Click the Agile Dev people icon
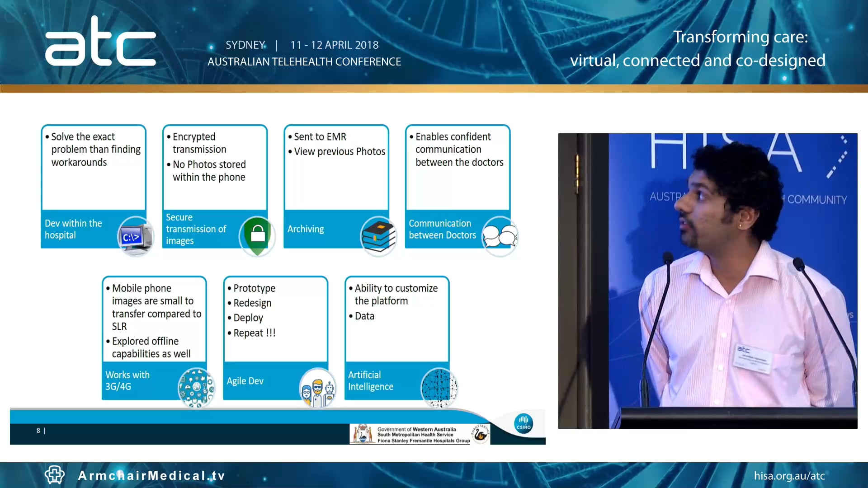The width and height of the screenshot is (868, 488). pyautogui.click(x=318, y=388)
